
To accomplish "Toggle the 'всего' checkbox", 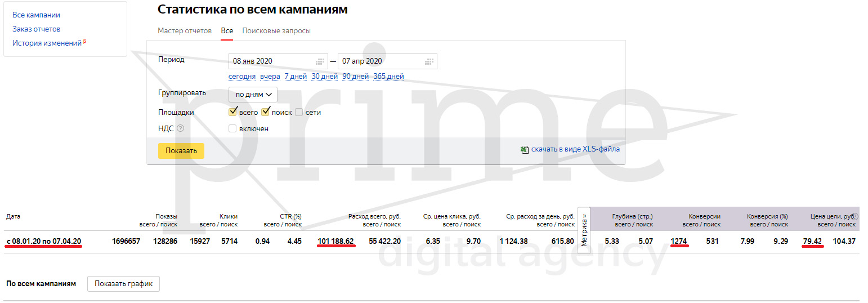I will (x=233, y=112).
